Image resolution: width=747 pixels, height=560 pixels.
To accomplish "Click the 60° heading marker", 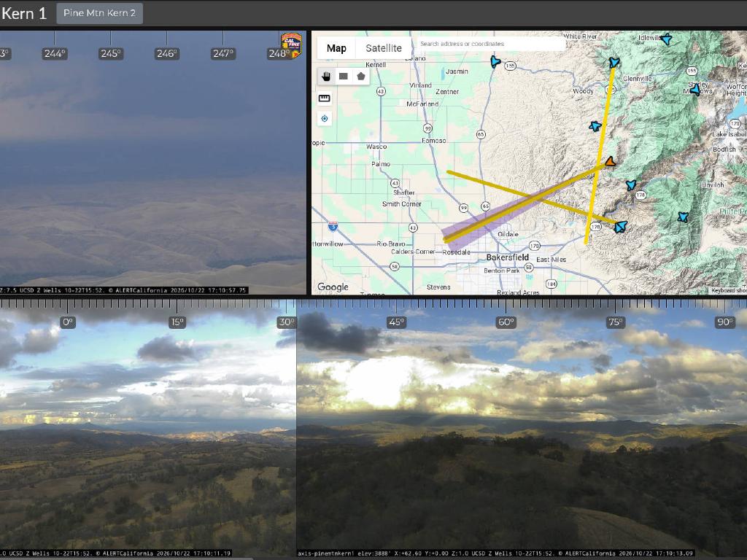I will point(506,322).
